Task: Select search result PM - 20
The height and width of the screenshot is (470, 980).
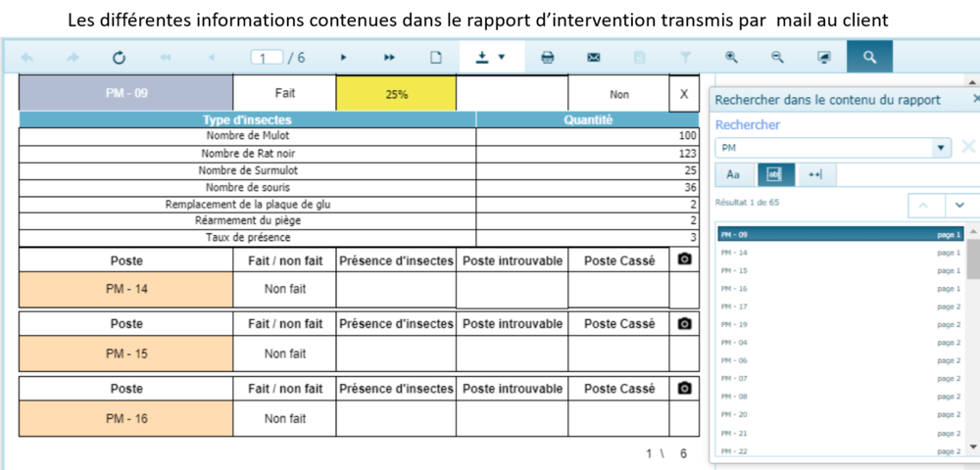Action: tap(841, 414)
